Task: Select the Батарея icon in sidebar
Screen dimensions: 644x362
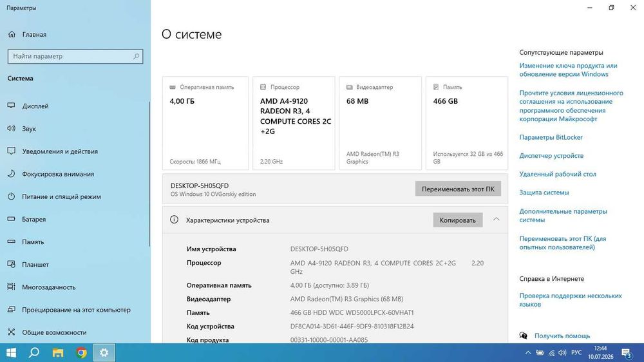Action: (x=12, y=219)
